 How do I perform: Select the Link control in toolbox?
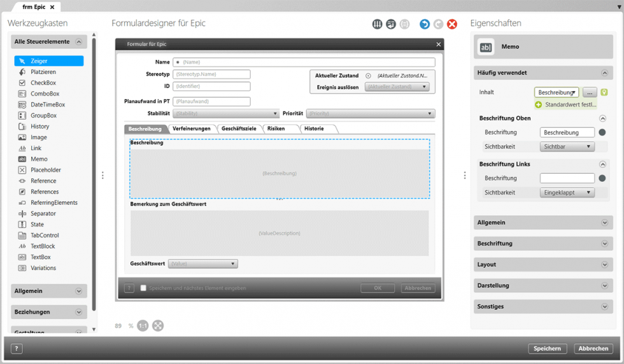pos(36,148)
